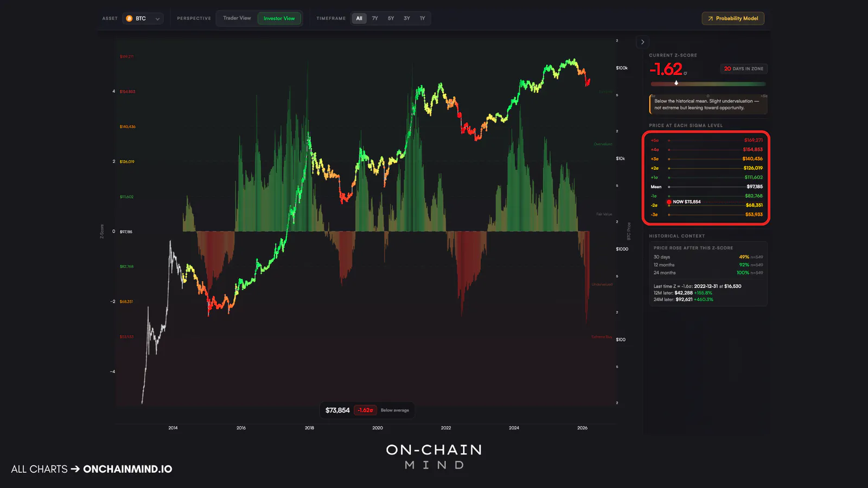This screenshot has width=868, height=488.
Task: Collapse the side panel with chevron
Action: pos(642,42)
